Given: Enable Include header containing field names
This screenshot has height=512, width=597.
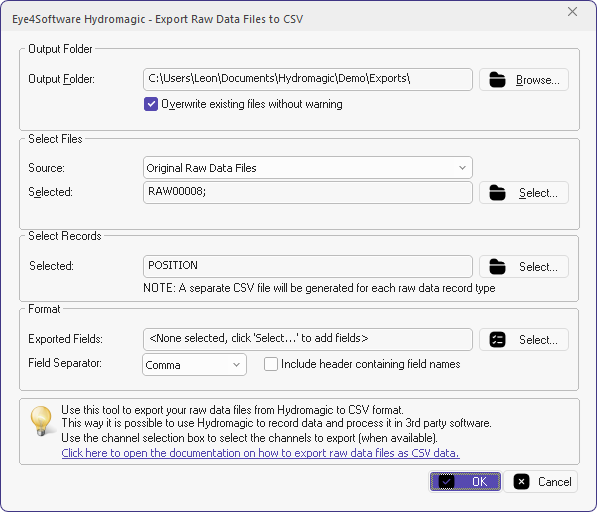Looking at the screenshot, I should (x=271, y=364).
